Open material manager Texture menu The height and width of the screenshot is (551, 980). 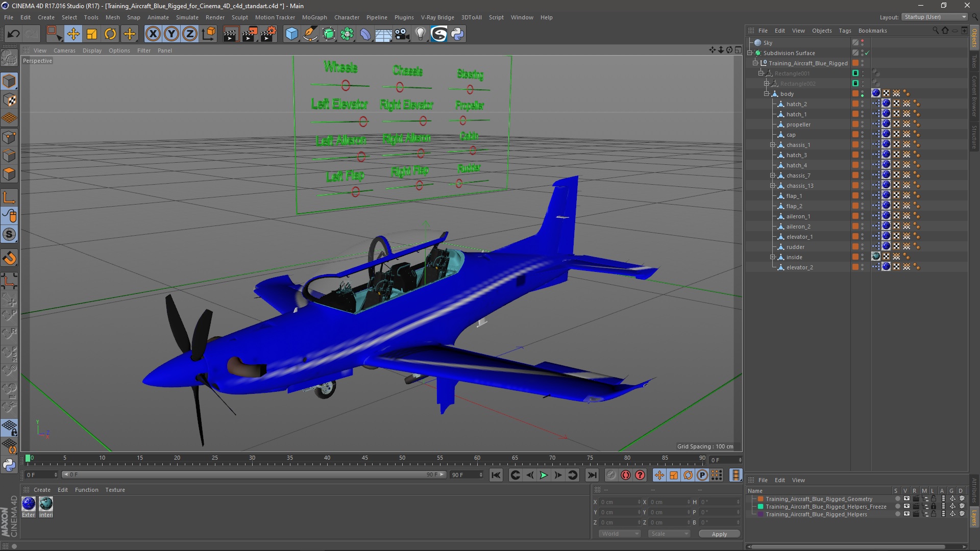115,490
